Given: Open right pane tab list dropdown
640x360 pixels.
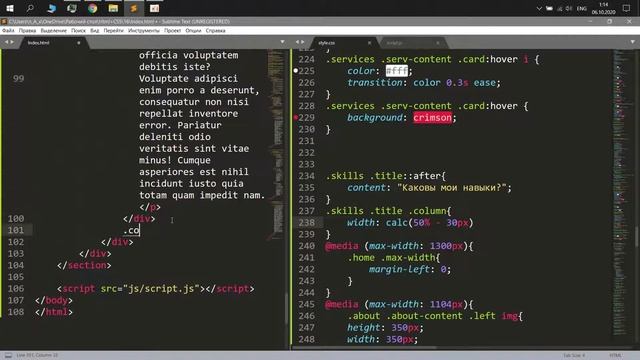Looking at the screenshot, I should pos(633,42).
